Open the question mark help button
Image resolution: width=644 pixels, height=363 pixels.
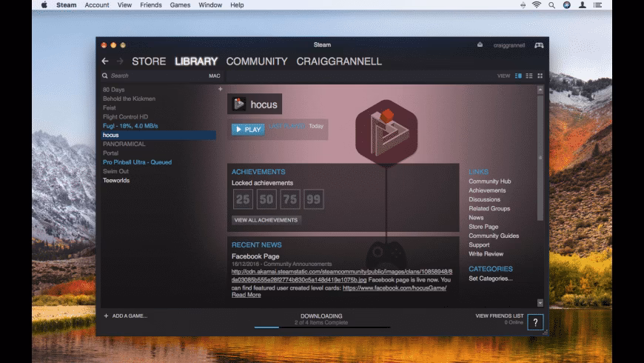coord(535,322)
